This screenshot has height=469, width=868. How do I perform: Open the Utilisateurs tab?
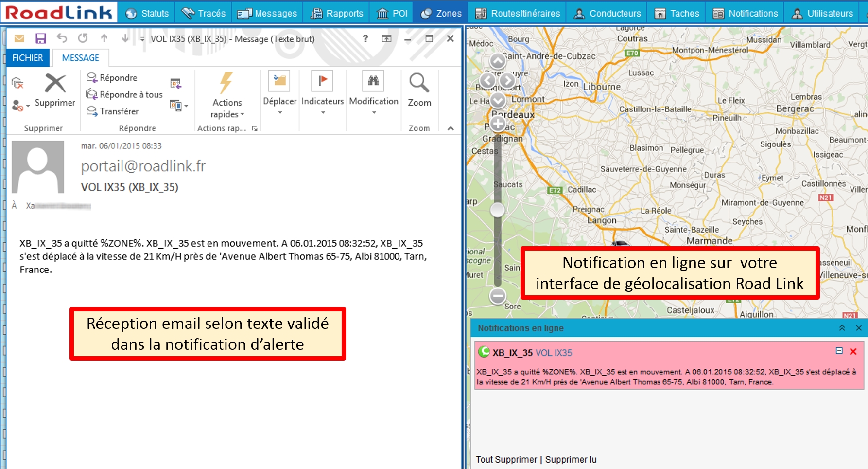(822, 13)
